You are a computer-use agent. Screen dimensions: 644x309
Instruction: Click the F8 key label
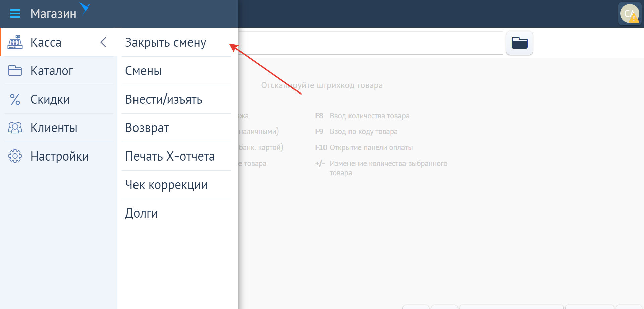point(319,116)
